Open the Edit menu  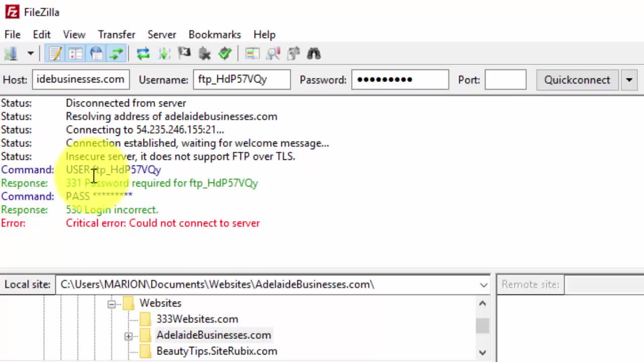[x=42, y=34]
